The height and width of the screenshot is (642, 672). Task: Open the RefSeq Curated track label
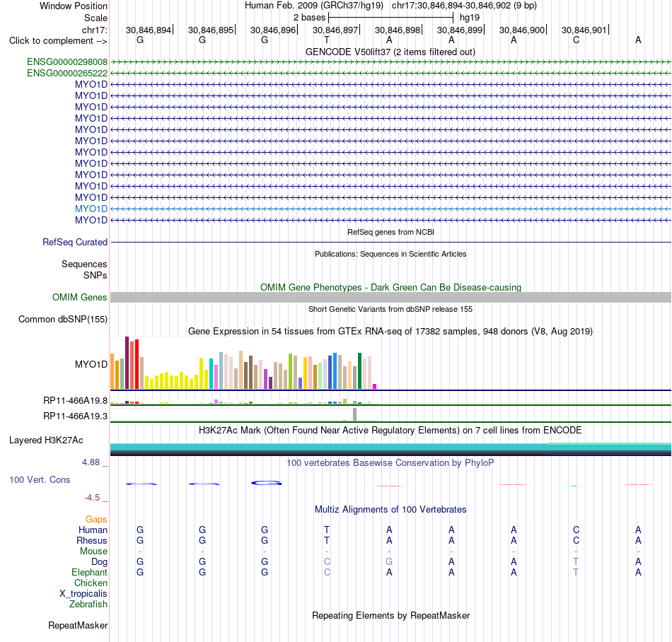click(75, 243)
